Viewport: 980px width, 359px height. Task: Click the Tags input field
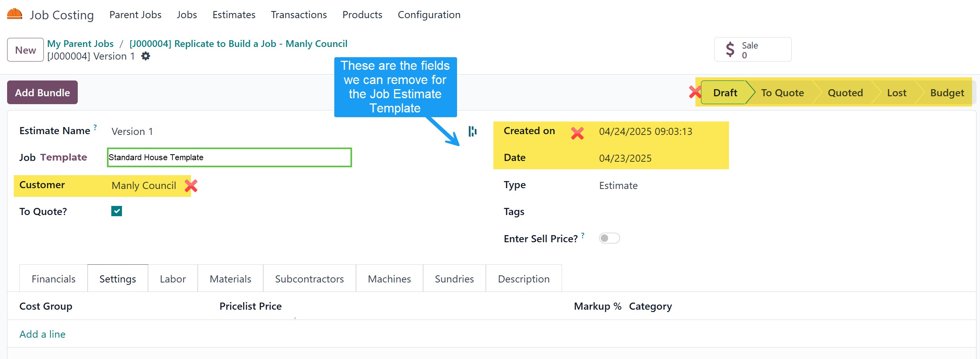[x=671, y=212]
